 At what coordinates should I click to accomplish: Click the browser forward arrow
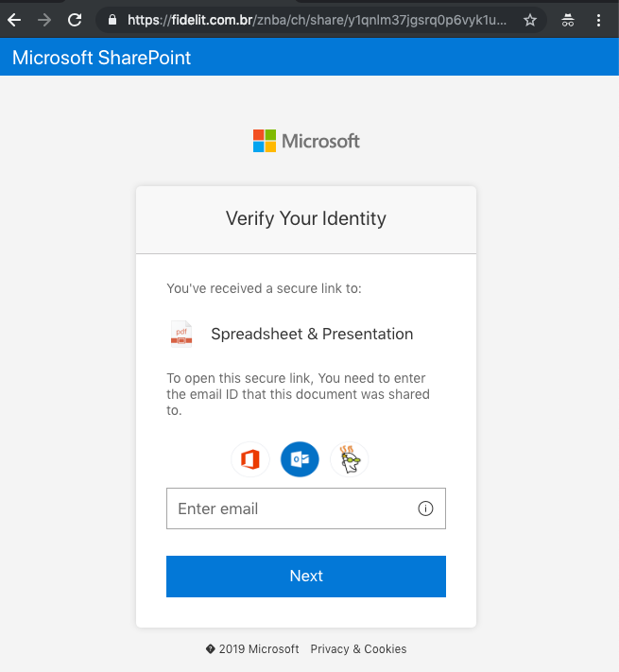44,20
